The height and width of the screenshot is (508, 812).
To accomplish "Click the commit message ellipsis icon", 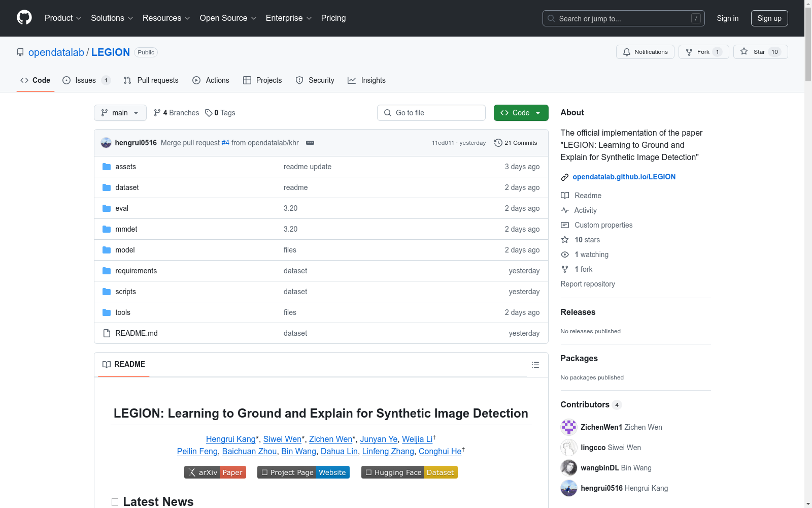I will (310, 143).
